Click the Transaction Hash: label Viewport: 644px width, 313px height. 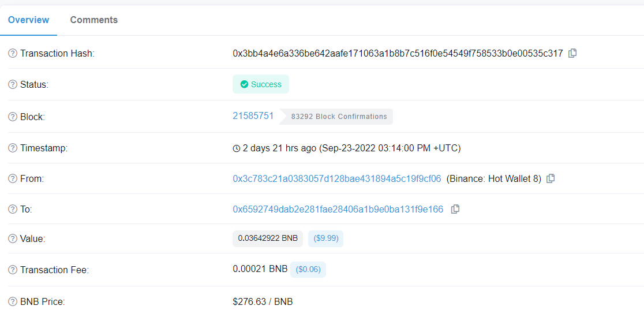pos(58,53)
